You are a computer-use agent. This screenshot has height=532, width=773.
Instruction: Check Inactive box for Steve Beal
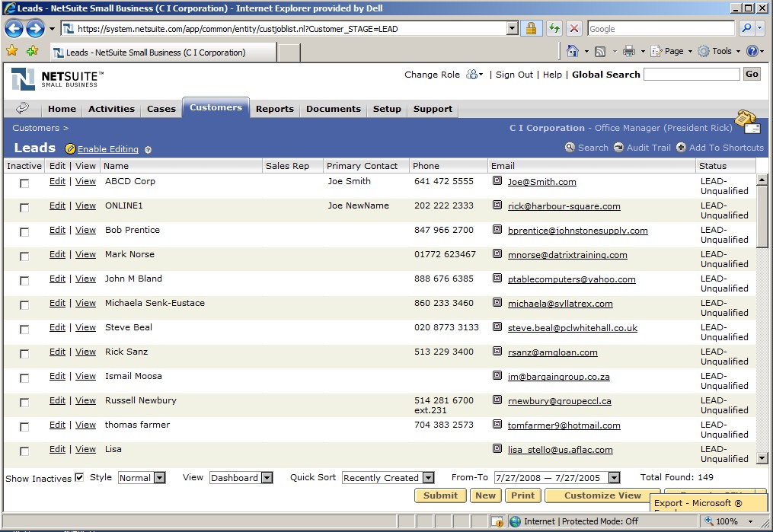coord(24,329)
